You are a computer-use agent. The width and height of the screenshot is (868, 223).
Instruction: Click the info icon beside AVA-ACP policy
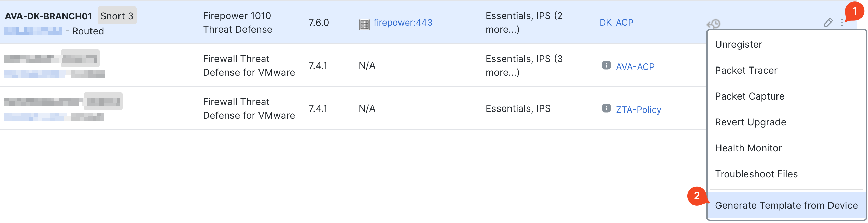pos(606,66)
